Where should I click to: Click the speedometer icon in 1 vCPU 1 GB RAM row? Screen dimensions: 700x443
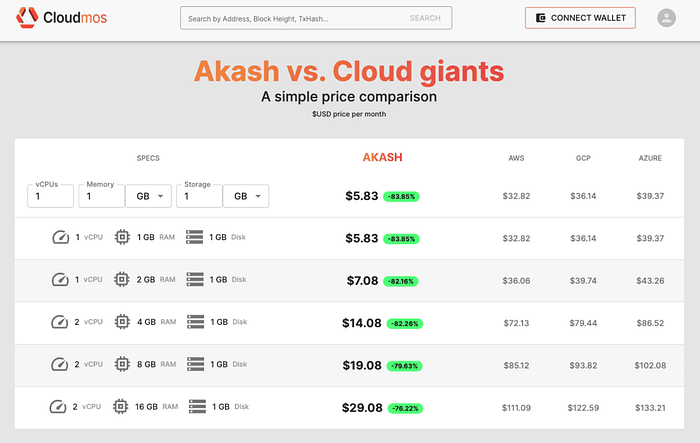(x=61, y=237)
